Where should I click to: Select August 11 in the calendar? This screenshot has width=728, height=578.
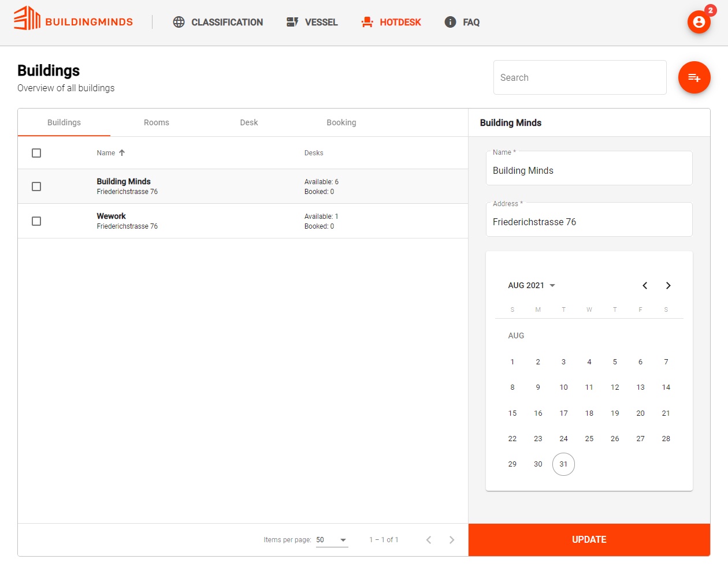[589, 387]
